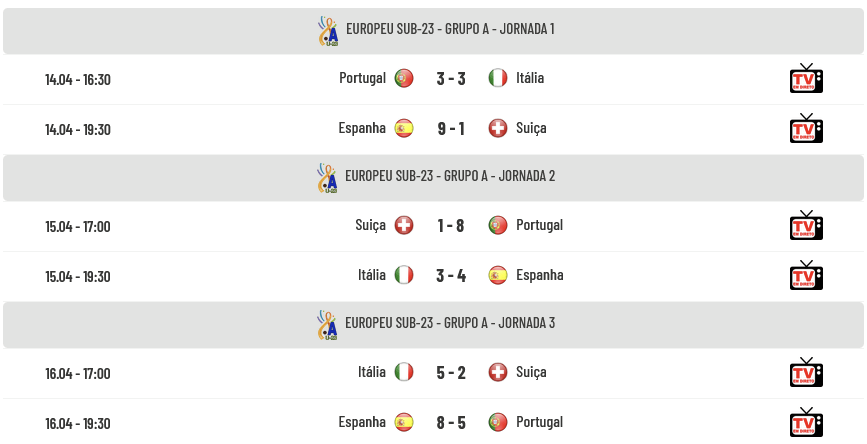Open TV live icon for Espanha 8-5 Portugal

click(806, 422)
